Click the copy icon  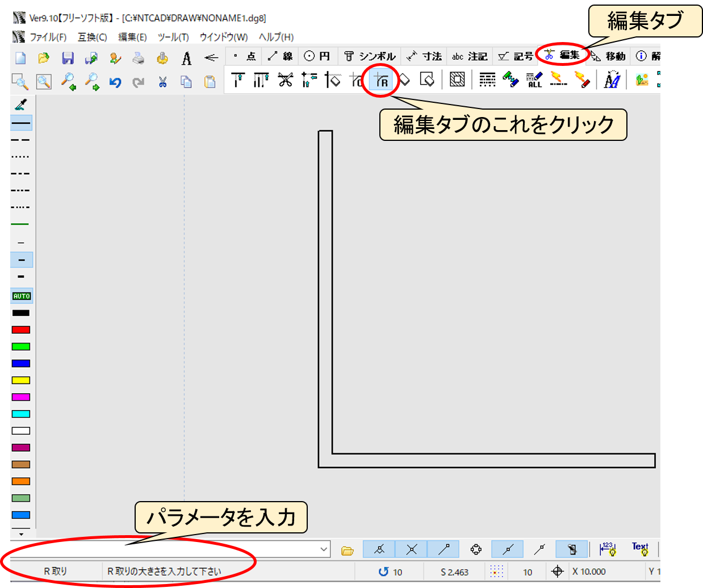[x=186, y=82]
